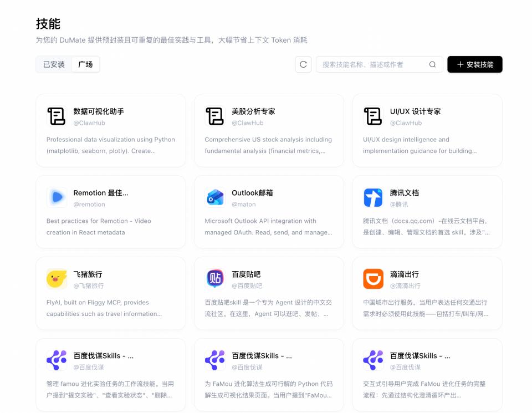Image resolution: width=532 pixels, height=413 pixels.
Task: Click the 飞猪旅行 yellow mascot icon
Action: point(57,279)
